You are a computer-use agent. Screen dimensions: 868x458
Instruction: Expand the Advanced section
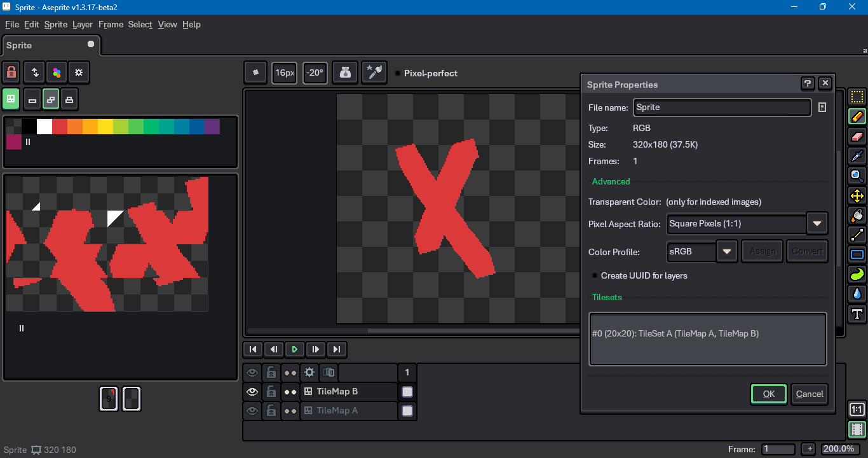pyautogui.click(x=611, y=181)
